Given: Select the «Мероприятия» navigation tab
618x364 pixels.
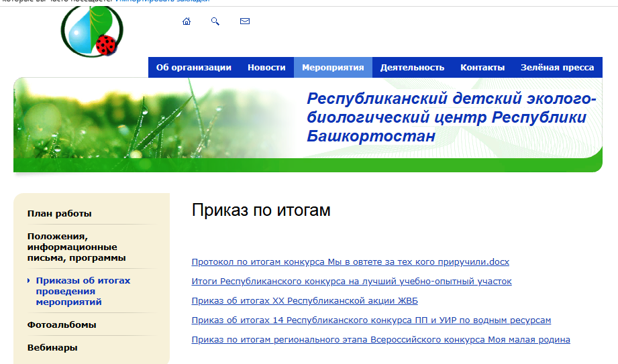Looking at the screenshot, I should tap(333, 67).
